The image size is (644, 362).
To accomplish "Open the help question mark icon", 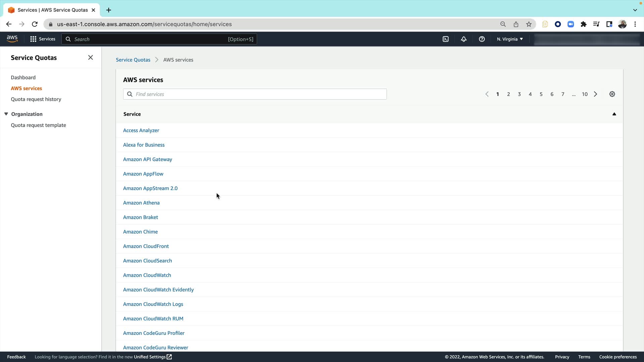I will click(482, 39).
